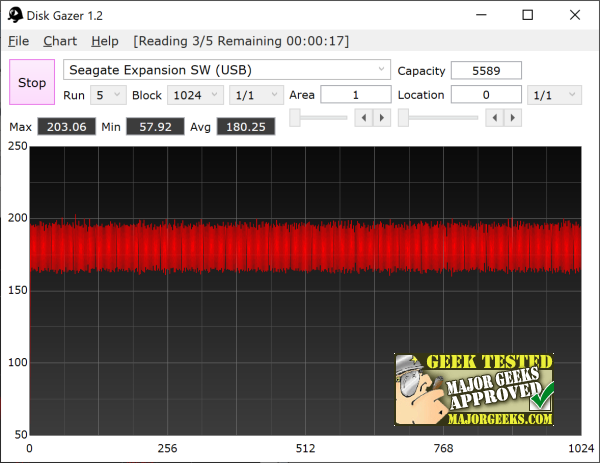Screen dimensions: 600x463
Task: Click the Disk Gazer app icon
Action: coord(15,15)
